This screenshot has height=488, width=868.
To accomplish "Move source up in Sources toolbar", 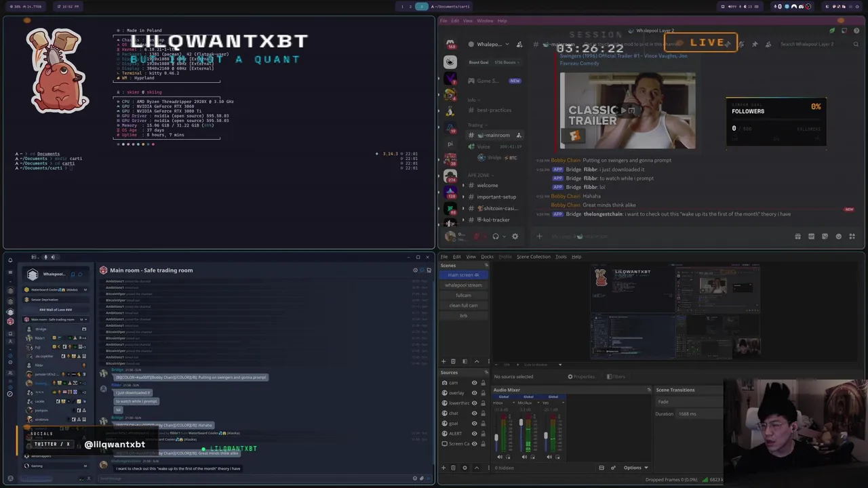I will point(476,468).
